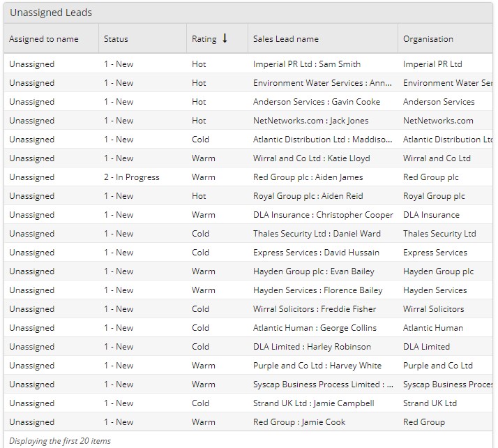Image resolution: width=498 pixels, height=448 pixels.
Task: Click Organisation cell 'Wirral Solicitors'
Action: coord(434,309)
